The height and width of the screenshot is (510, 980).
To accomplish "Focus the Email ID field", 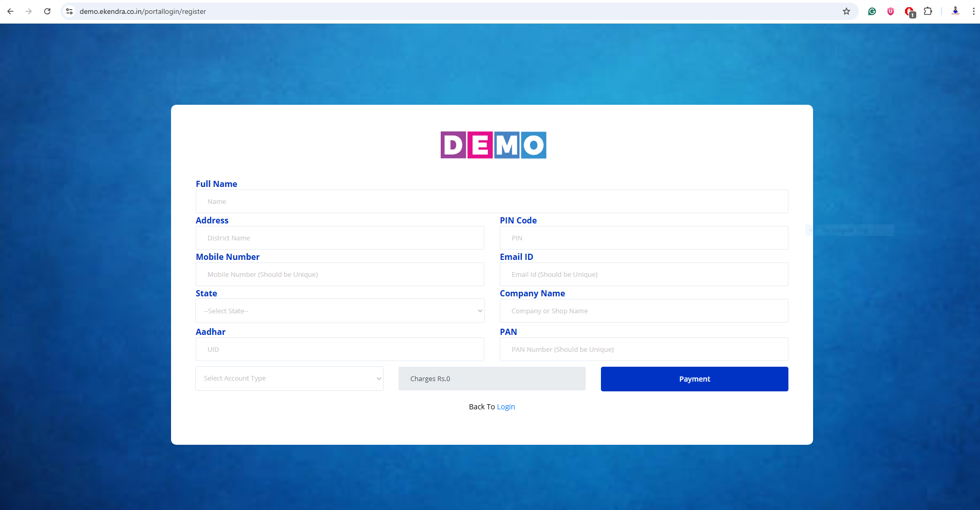I will [x=644, y=275].
